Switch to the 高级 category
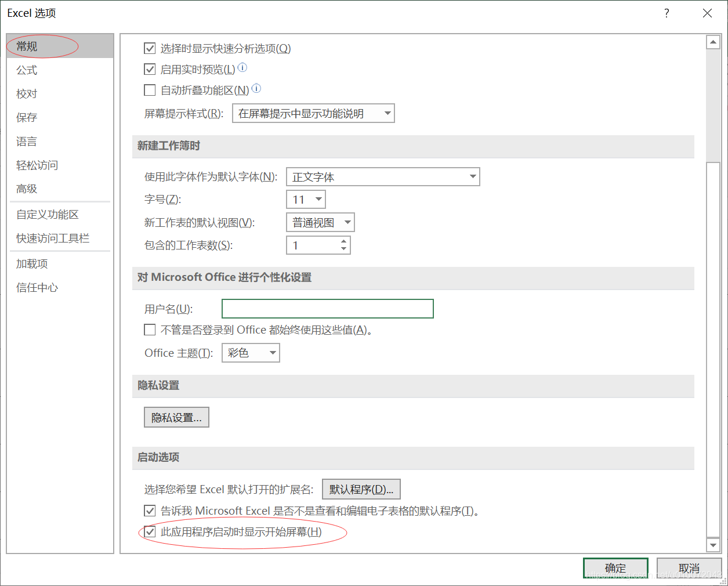728x586 pixels. click(x=27, y=189)
